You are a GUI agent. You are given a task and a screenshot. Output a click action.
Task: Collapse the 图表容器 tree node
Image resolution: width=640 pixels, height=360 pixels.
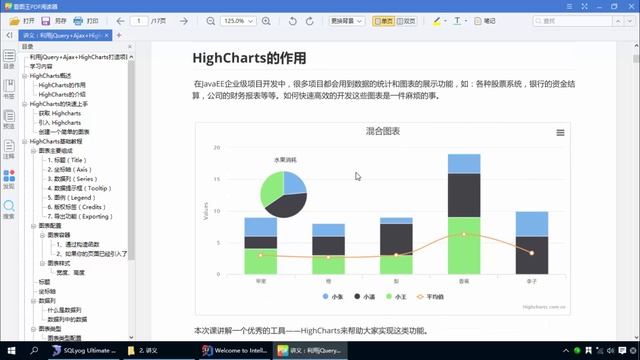[x=42, y=235]
